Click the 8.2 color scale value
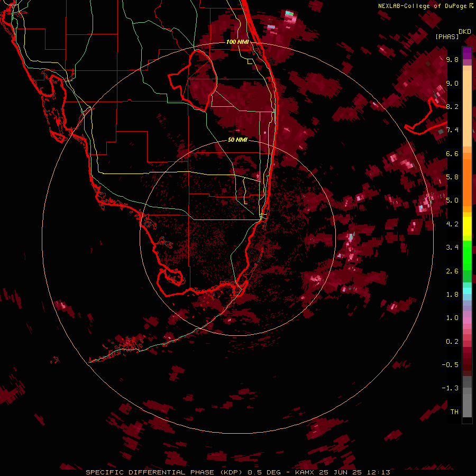476x476 pixels. tap(452, 106)
